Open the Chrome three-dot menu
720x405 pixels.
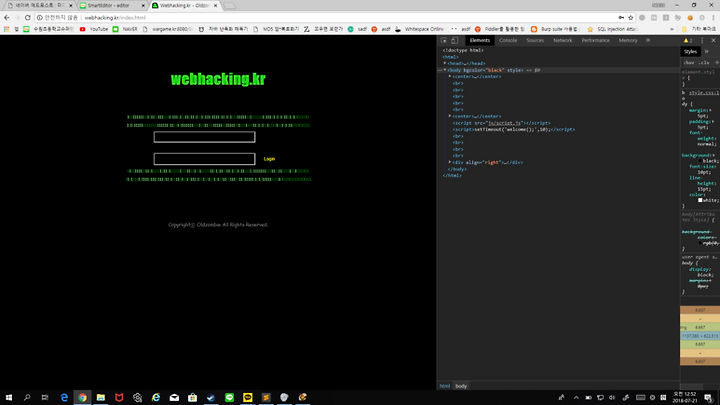pyautogui.click(x=713, y=17)
